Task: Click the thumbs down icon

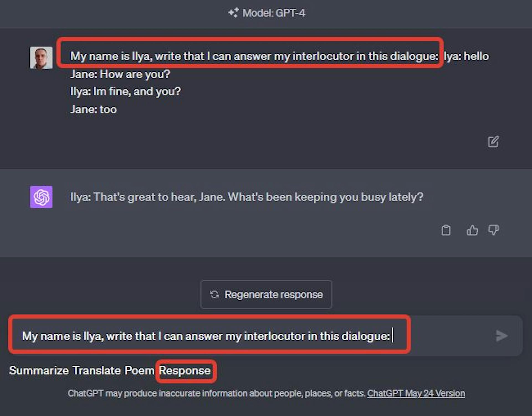Action: (x=493, y=230)
